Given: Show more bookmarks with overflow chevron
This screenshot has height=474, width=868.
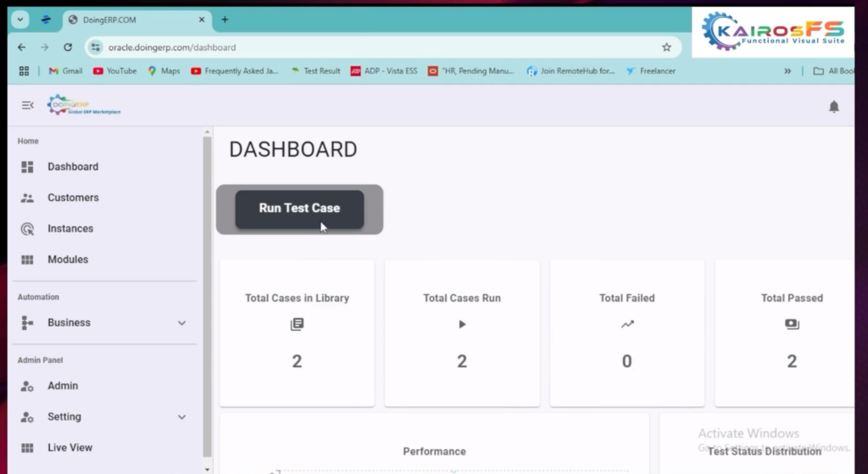Looking at the screenshot, I should [787, 71].
